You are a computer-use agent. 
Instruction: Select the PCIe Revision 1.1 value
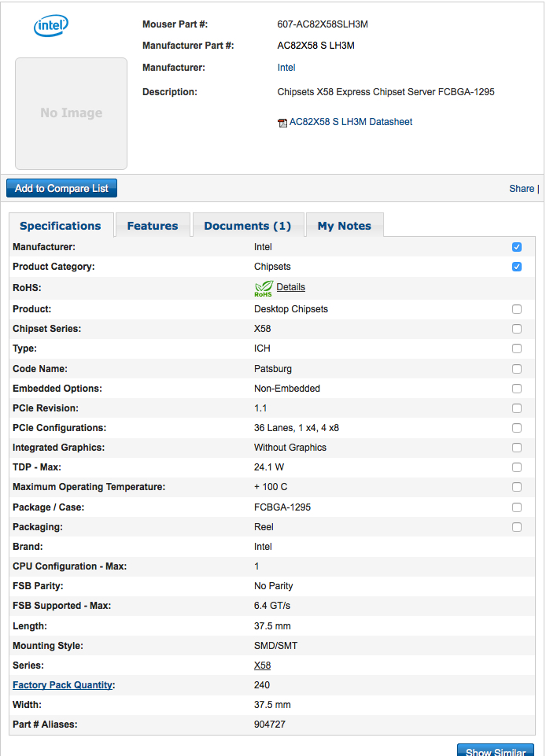point(260,408)
